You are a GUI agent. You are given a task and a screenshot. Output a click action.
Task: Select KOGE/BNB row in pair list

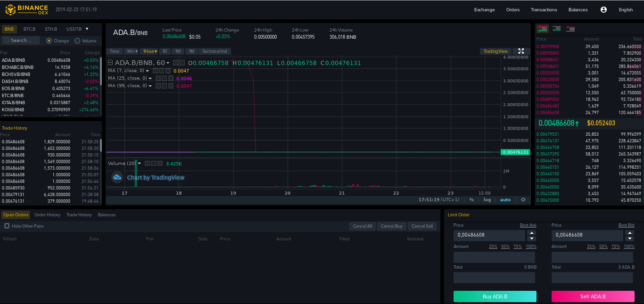coord(50,109)
